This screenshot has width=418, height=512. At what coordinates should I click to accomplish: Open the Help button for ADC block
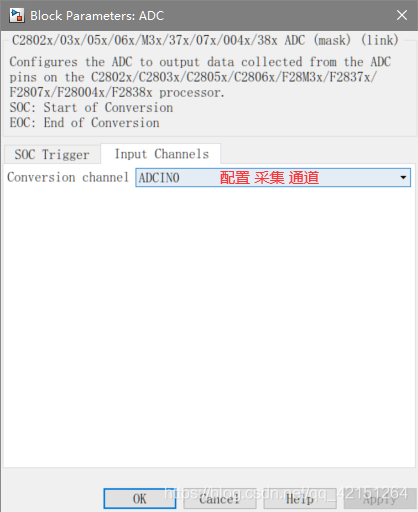[300, 499]
